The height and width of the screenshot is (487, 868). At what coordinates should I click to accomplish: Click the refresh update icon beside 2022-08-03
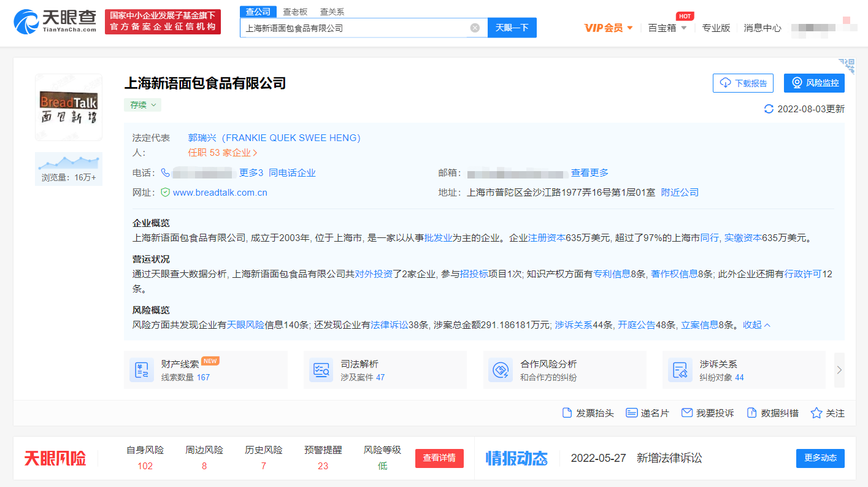tap(769, 109)
